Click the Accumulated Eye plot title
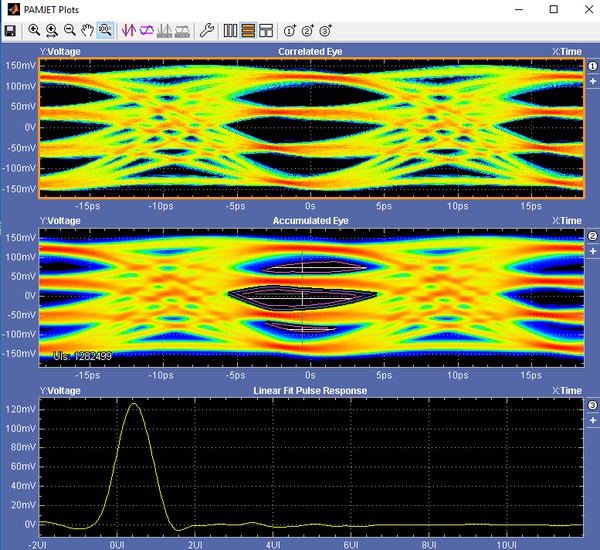The image size is (600, 550). click(310, 220)
